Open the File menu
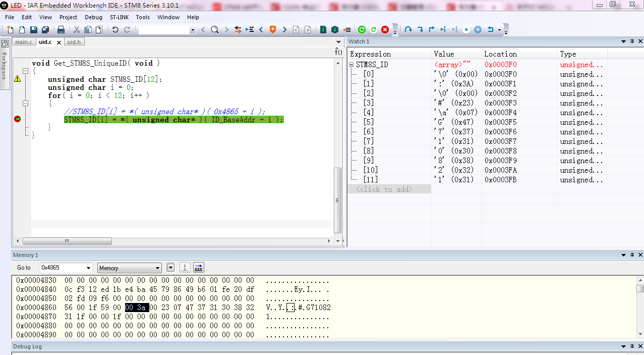The image size is (644, 355). point(10,17)
